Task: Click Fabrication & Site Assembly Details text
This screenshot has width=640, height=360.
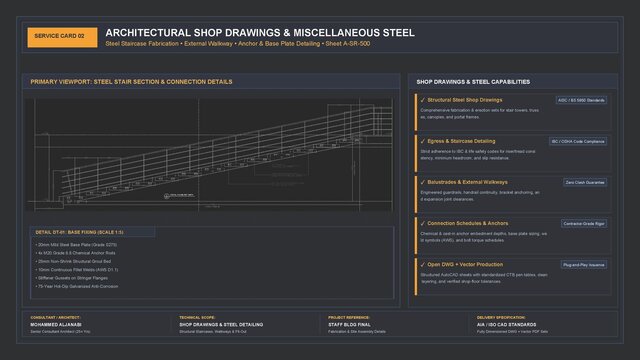Action: click(357, 332)
